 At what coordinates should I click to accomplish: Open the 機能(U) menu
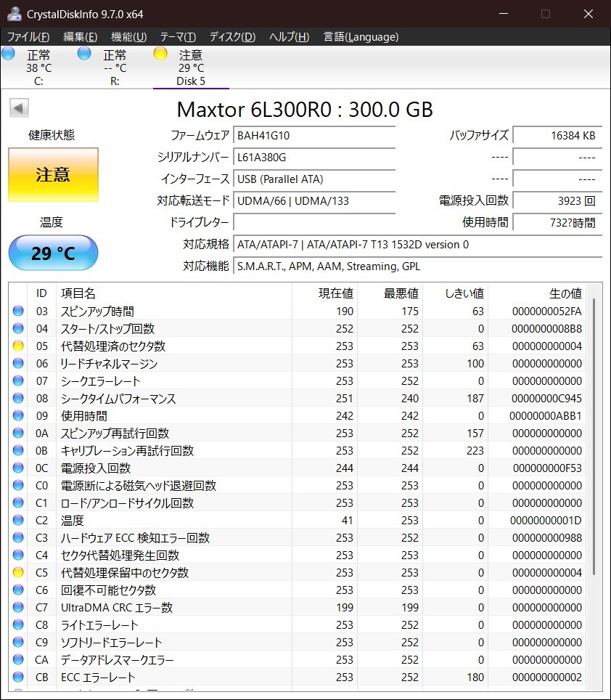click(x=128, y=36)
